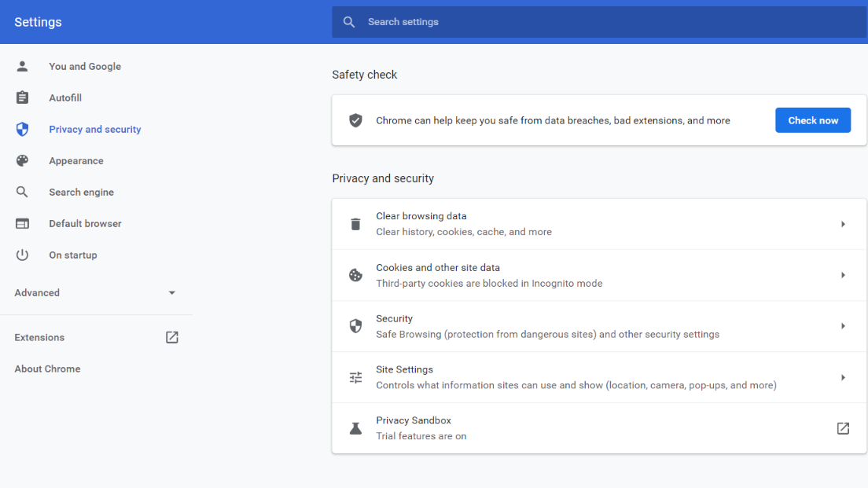
Task: Open Cookies and other site data arrow
Action: point(843,275)
